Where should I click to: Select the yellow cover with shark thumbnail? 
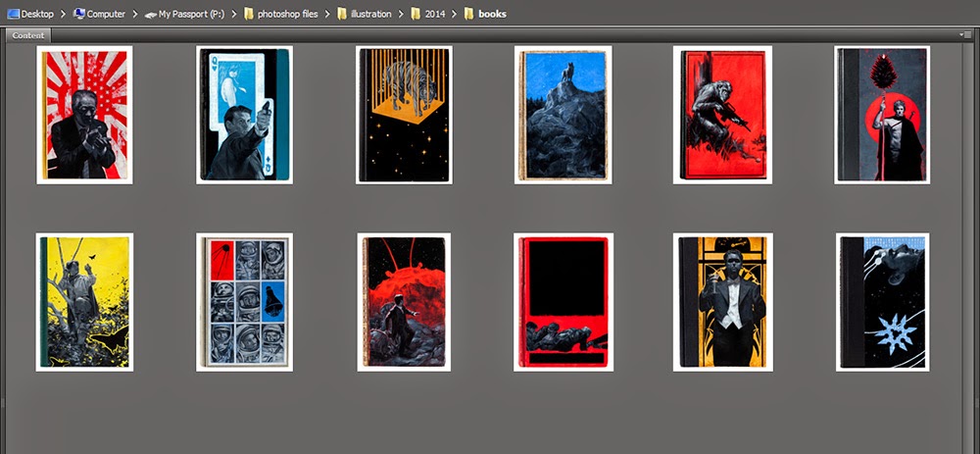(x=84, y=303)
